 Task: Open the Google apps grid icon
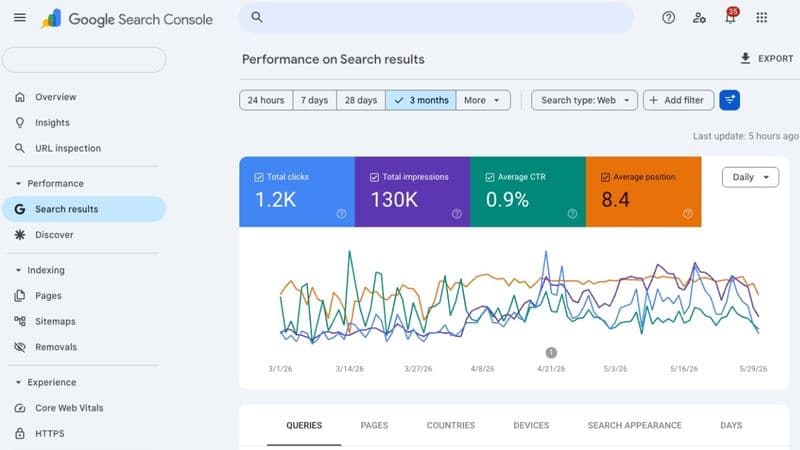tap(761, 18)
